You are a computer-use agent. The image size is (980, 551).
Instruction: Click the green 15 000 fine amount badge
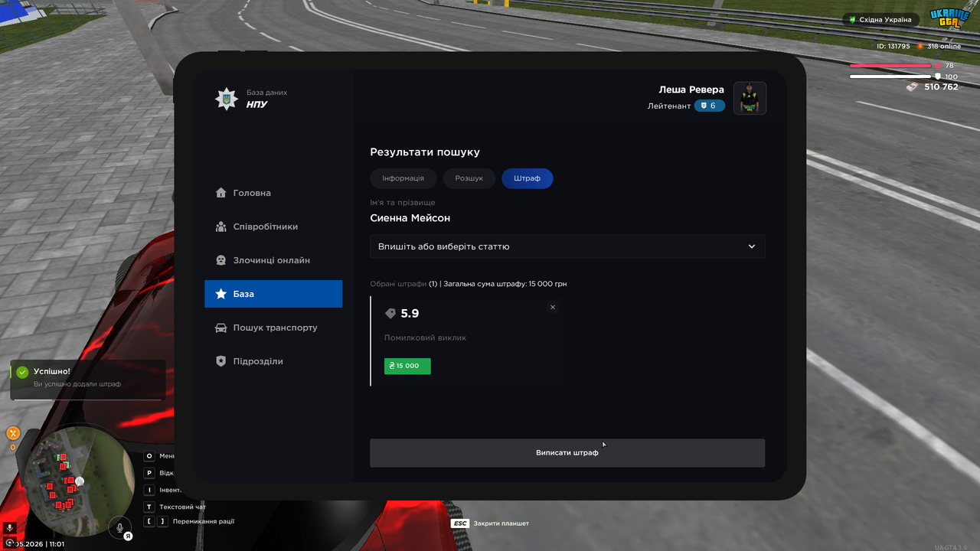(407, 366)
